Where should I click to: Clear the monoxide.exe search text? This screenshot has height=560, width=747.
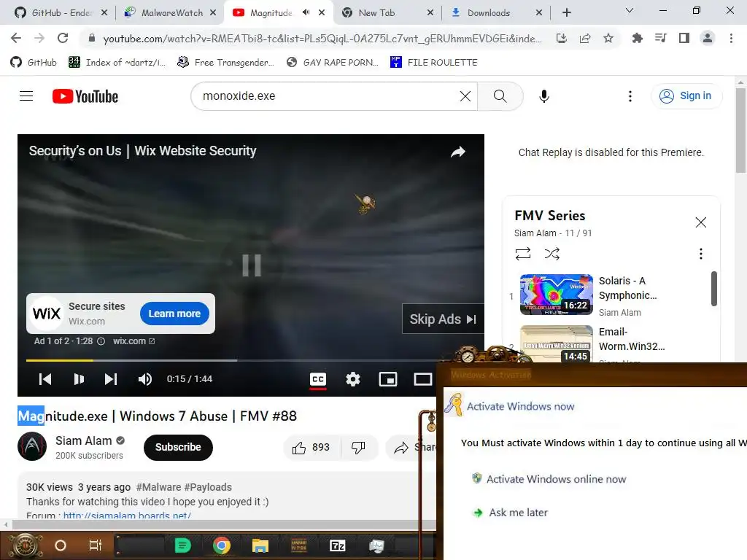tap(465, 96)
